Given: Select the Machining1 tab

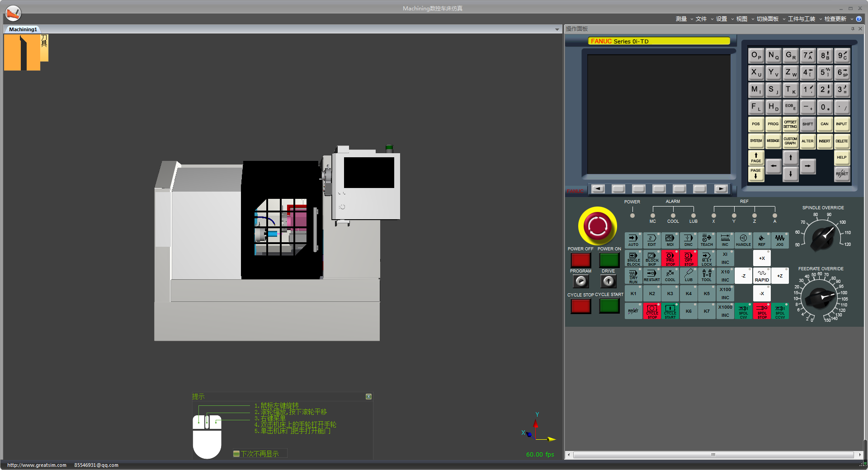Looking at the screenshot, I should coord(23,29).
